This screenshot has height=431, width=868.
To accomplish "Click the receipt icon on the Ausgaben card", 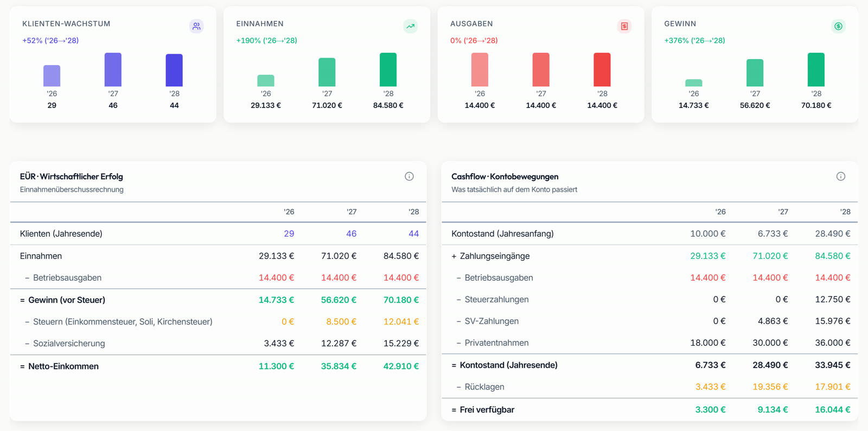I will [x=624, y=26].
